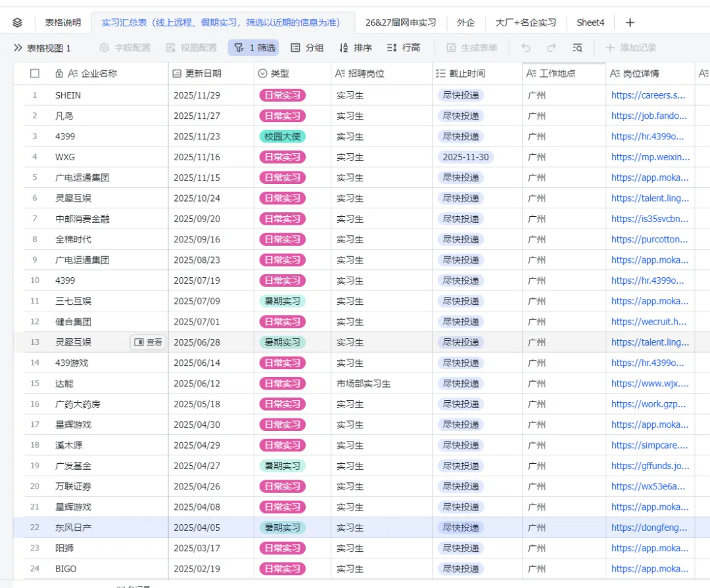Select the company cell 中邮消费金融
Screen dimensions: 710x588
96,219
